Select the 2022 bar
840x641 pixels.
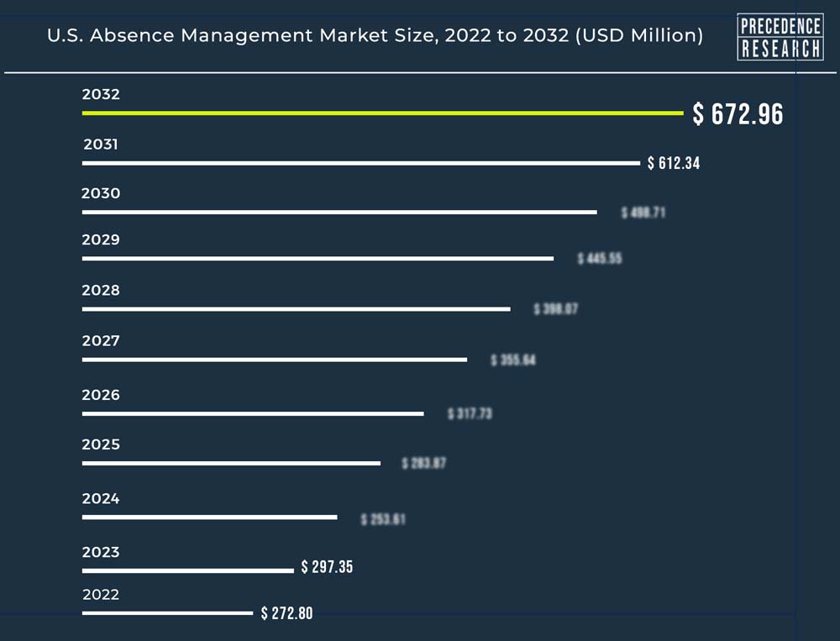(x=167, y=612)
